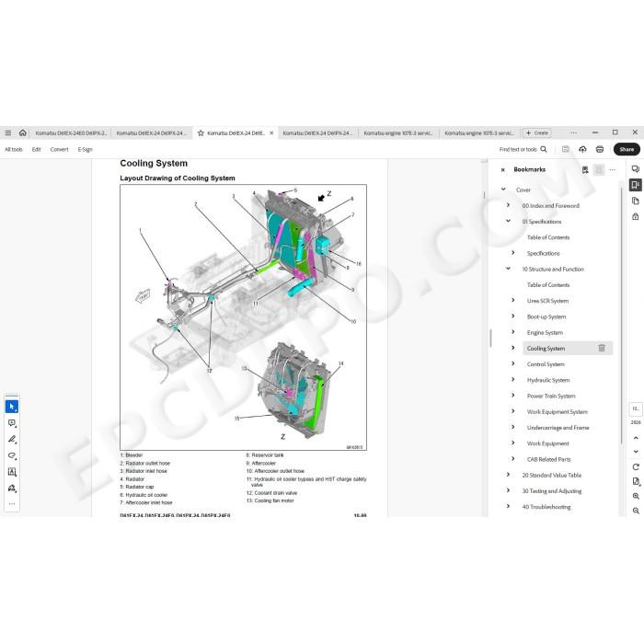The height and width of the screenshot is (644, 644).
Task: Select the Highlight pen tool
Action: [12, 440]
